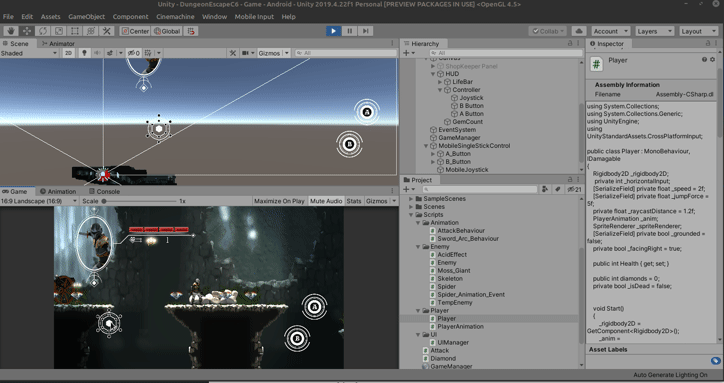Toggle handle rotation with Global button
This screenshot has height=383, width=724.
click(x=167, y=31)
